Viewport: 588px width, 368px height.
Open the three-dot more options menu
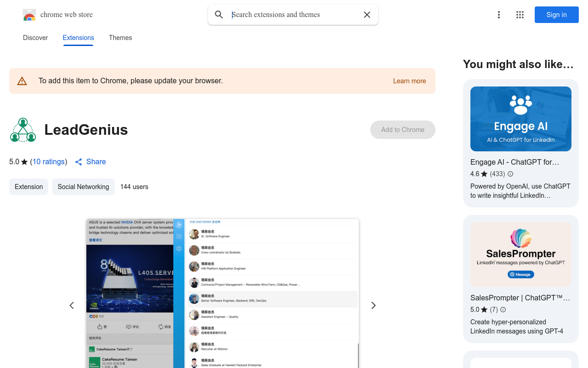498,15
